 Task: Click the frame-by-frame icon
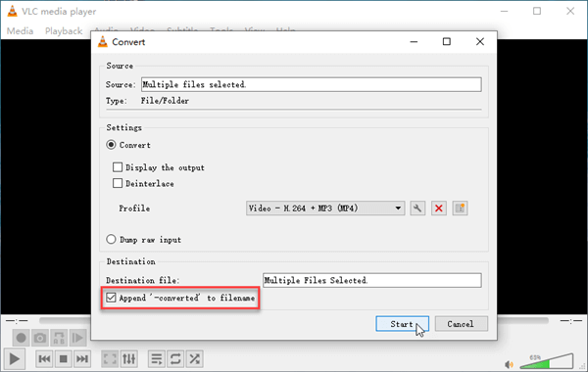[77, 338]
